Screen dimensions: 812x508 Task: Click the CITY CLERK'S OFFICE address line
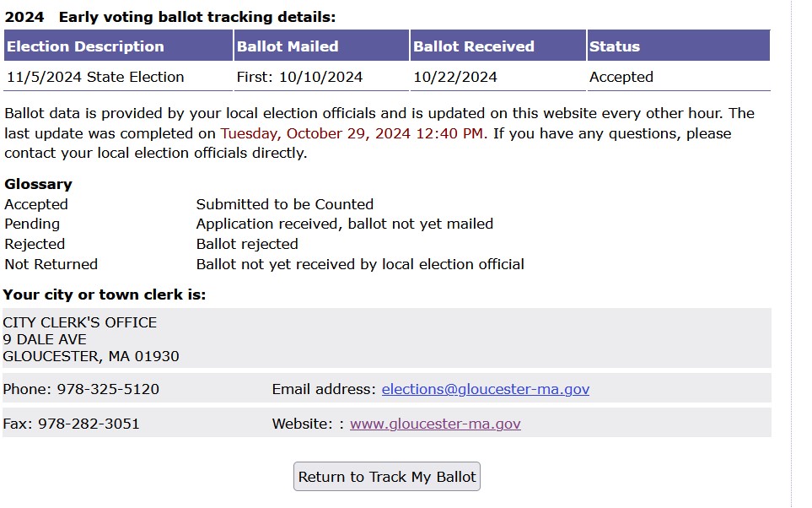tap(80, 322)
